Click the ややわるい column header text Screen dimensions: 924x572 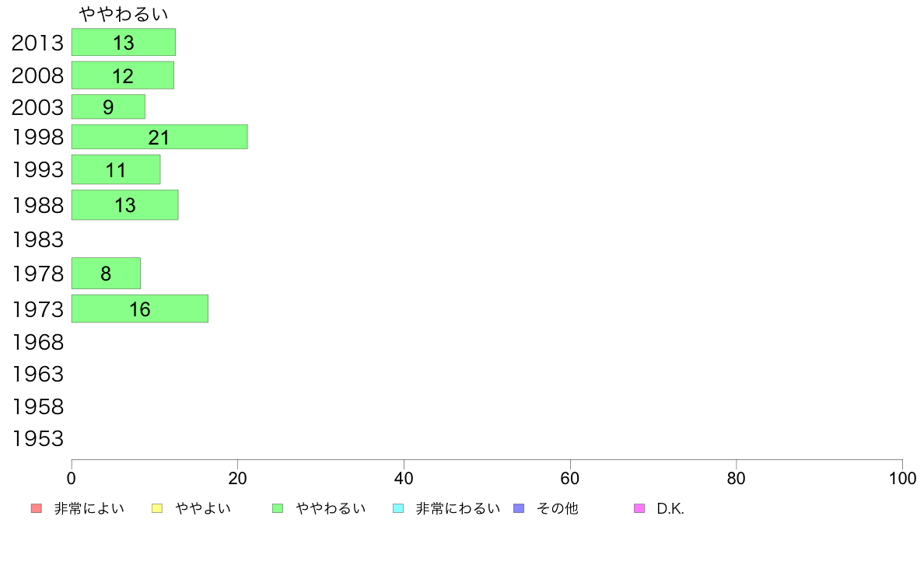[x=124, y=13]
